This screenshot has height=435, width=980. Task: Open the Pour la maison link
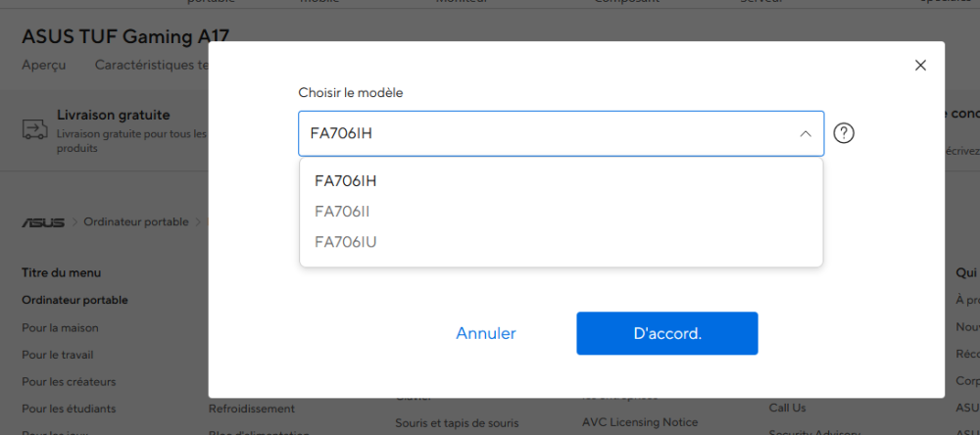(x=60, y=328)
